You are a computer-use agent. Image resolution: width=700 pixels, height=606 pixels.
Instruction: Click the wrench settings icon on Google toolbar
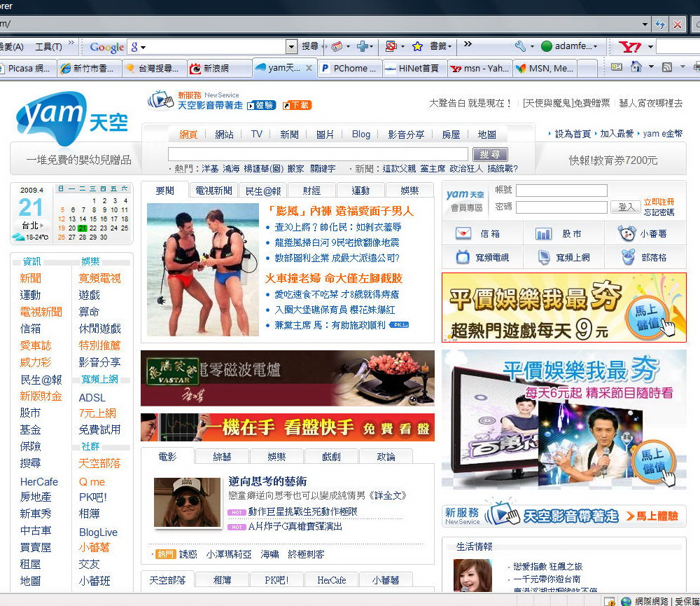pos(520,46)
